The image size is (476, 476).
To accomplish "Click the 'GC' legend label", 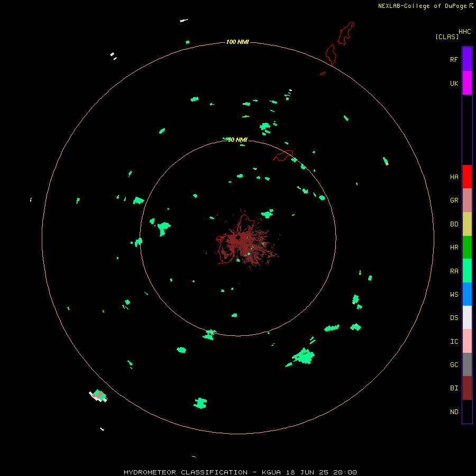I will [x=454, y=365].
